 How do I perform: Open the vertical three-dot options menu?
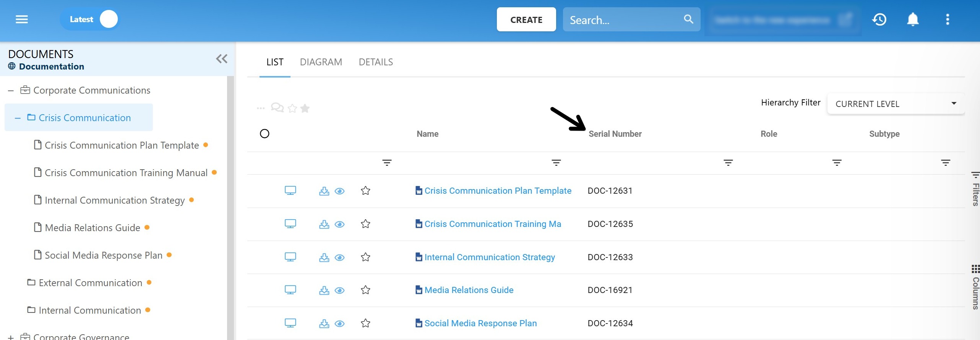[x=947, y=19]
